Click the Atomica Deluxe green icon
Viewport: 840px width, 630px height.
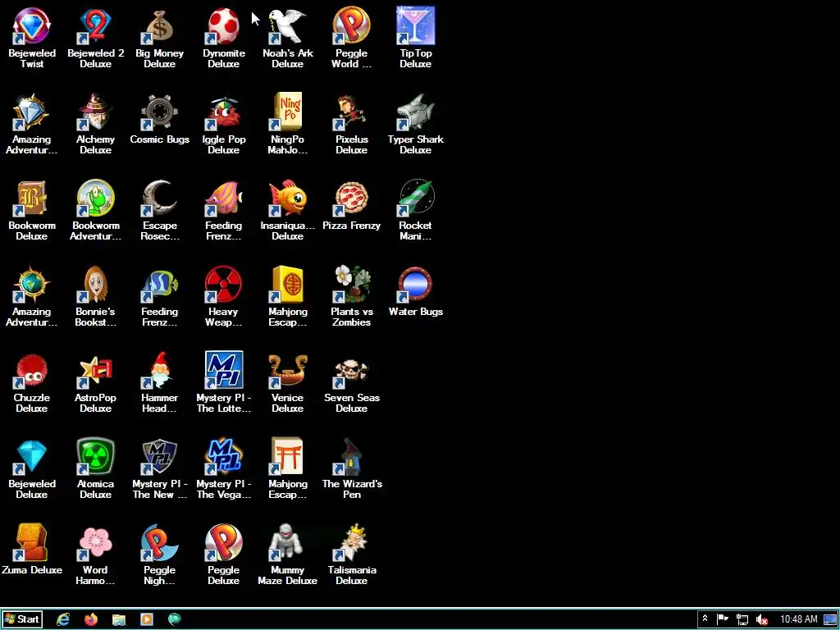pos(95,456)
